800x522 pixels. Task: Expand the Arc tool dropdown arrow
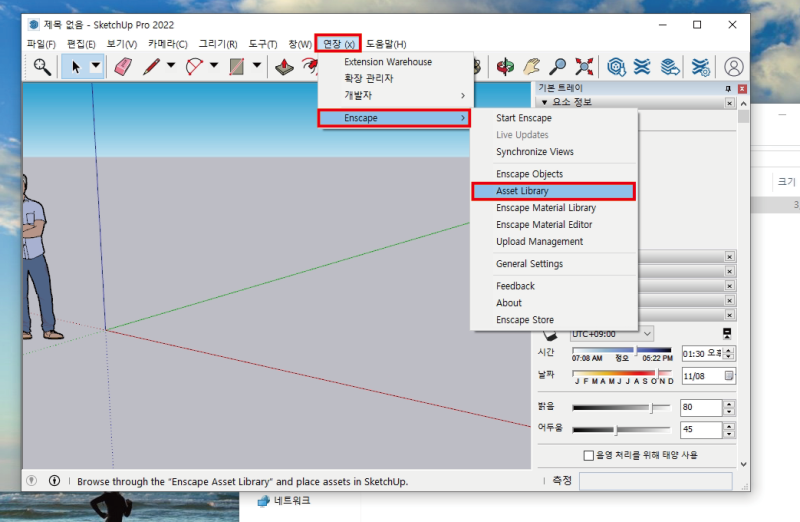click(214, 65)
